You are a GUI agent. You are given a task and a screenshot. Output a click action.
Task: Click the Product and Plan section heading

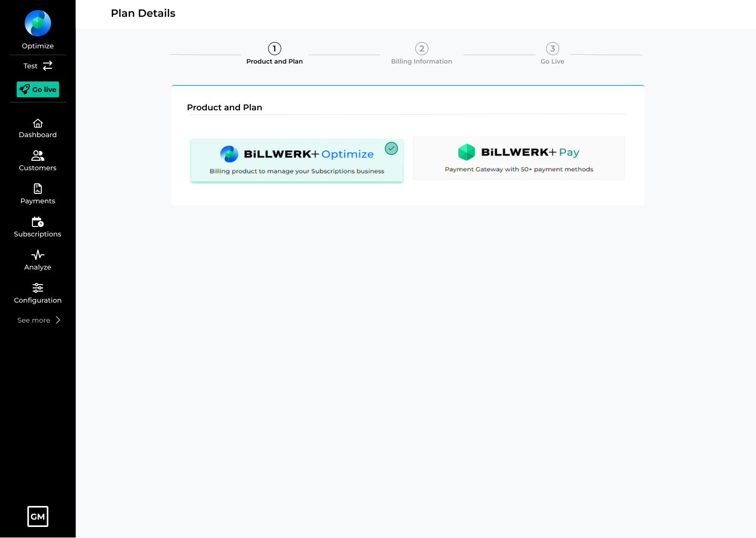(225, 107)
